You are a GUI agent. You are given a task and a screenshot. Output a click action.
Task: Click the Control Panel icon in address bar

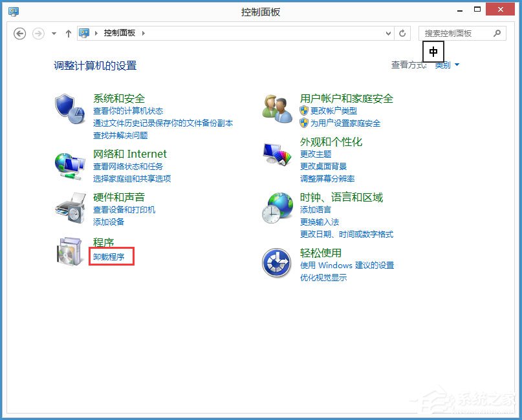tap(83, 33)
